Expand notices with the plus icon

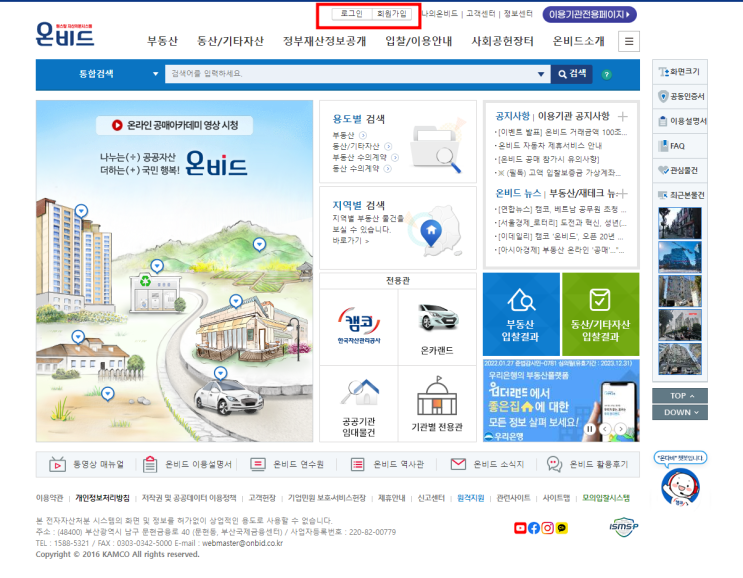[623, 117]
